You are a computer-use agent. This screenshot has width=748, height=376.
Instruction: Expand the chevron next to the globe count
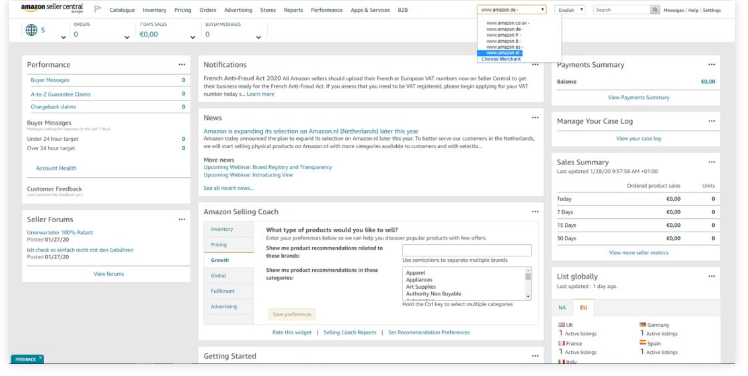point(63,37)
